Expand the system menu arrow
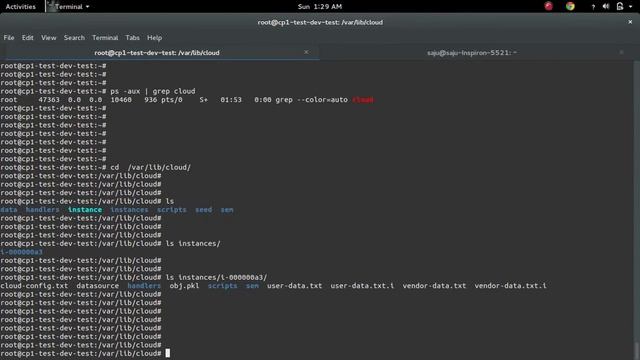Viewport: 640px width, 360px height. [631, 7]
